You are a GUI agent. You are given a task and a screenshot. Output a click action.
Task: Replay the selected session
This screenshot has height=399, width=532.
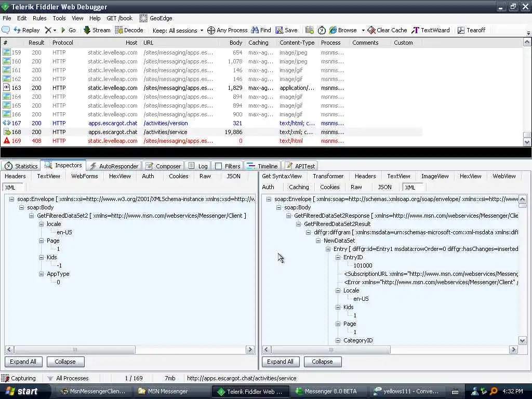[27, 30]
